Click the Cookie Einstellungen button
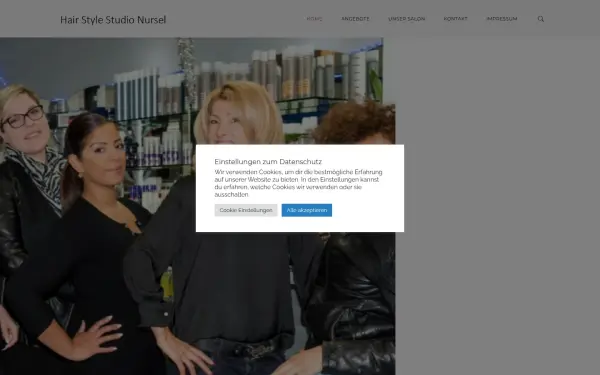600x375 pixels. 246,210
